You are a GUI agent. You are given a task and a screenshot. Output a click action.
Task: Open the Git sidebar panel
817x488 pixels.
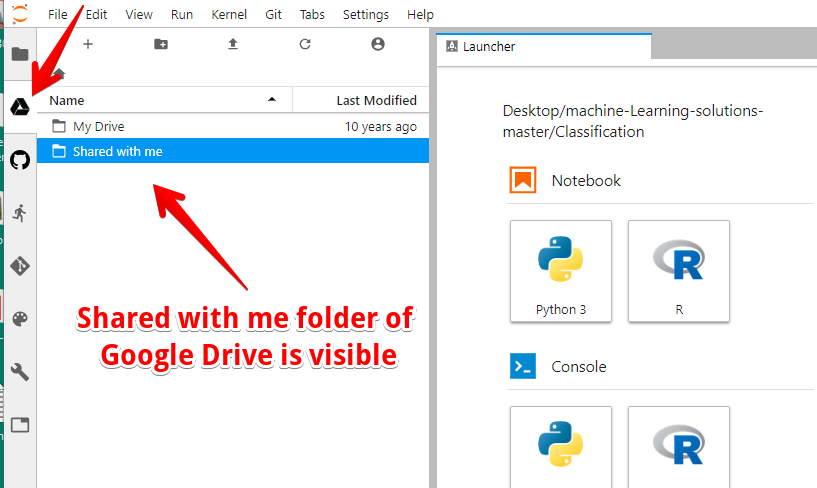click(20, 266)
